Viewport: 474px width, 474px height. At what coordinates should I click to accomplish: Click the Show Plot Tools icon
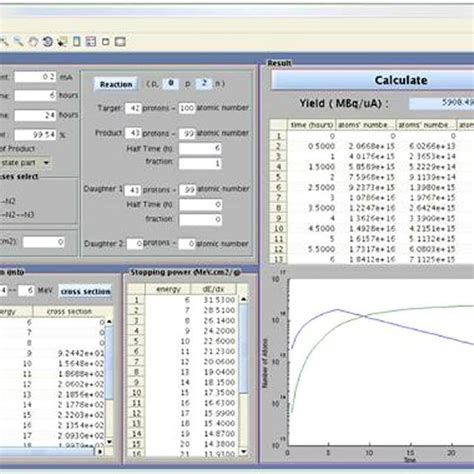[x=120, y=42]
